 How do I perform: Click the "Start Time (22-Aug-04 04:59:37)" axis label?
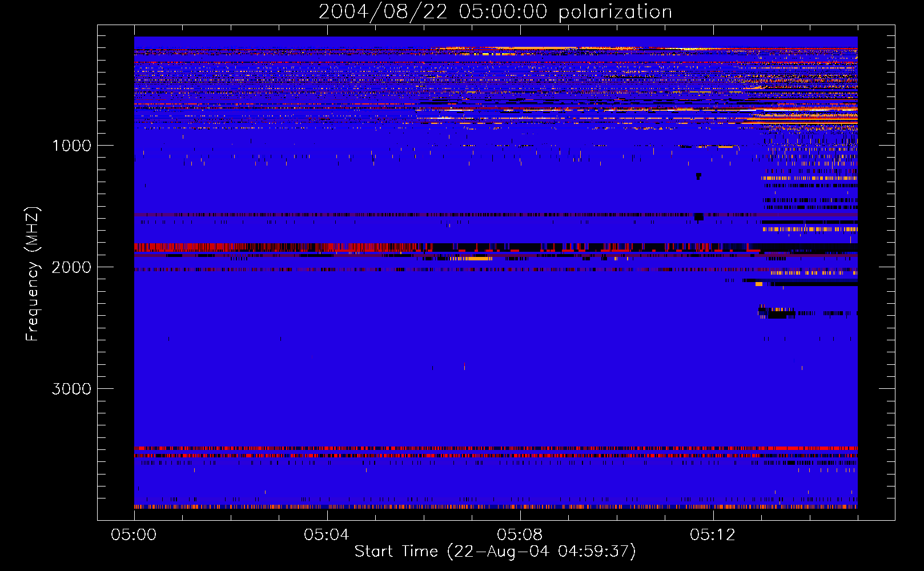(495, 552)
